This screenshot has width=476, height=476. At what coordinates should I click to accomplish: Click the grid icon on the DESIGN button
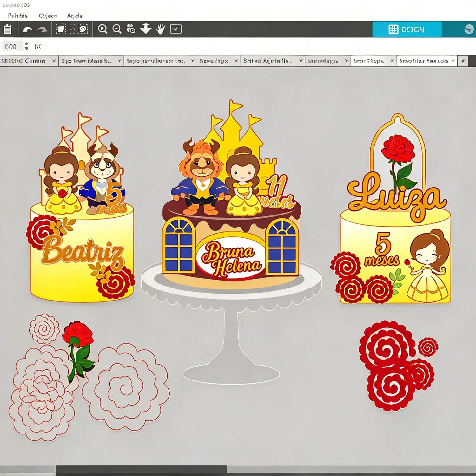click(393, 30)
